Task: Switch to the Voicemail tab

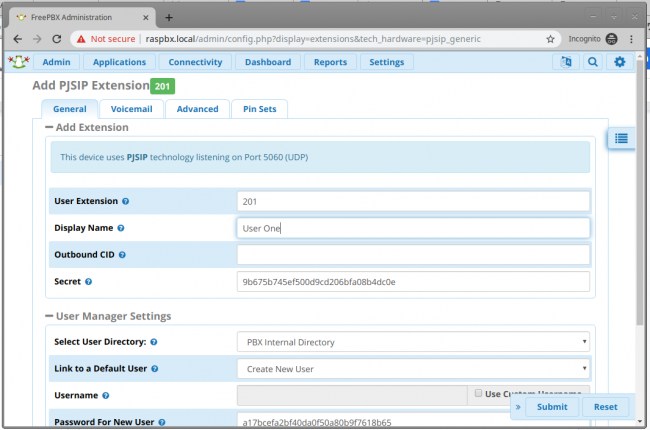Action: (x=130, y=109)
